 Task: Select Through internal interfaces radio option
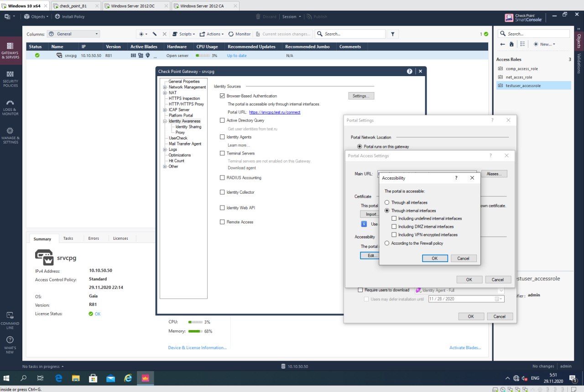[x=387, y=211]
